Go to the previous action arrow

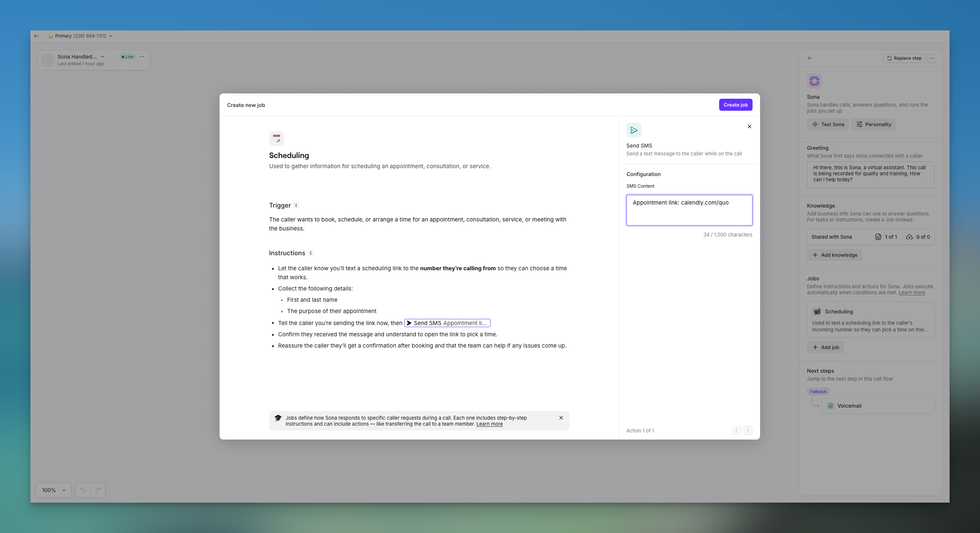(x=736, y=431)
